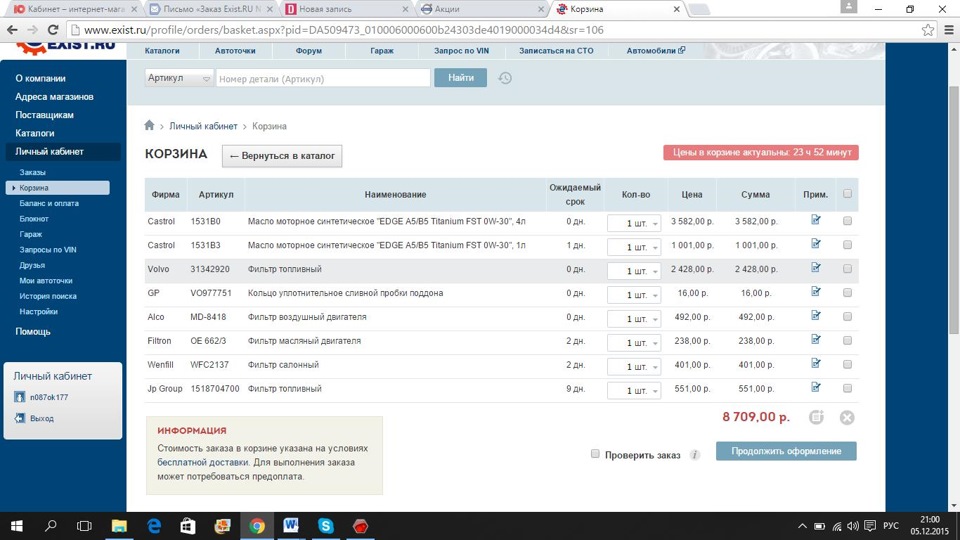960x540 pixels.
Task: Open quantity dropdown for Jp Group 1518704700
Action: [x=634, y=390]
